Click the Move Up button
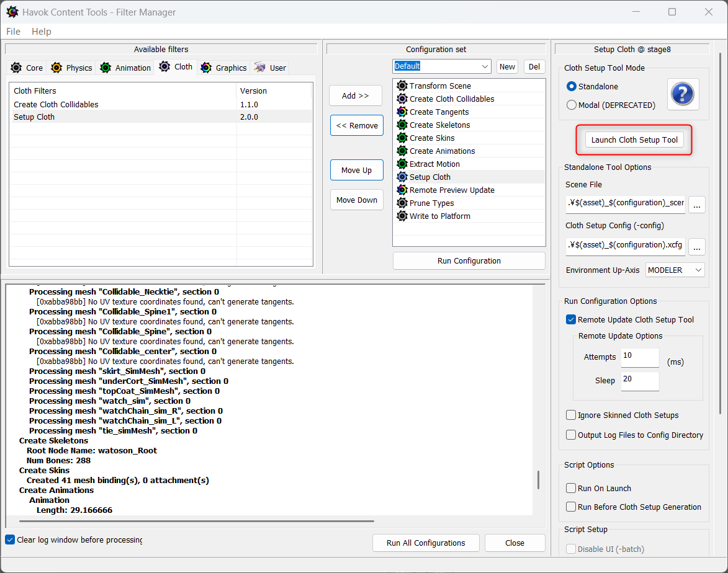This screenshot has height=573, width=728. (x=357, y=170)
